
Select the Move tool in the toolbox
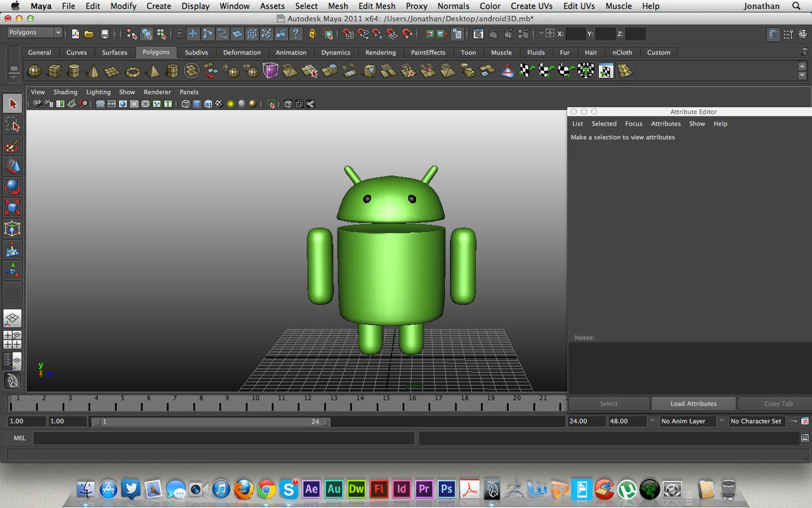(x=13, y=166)
